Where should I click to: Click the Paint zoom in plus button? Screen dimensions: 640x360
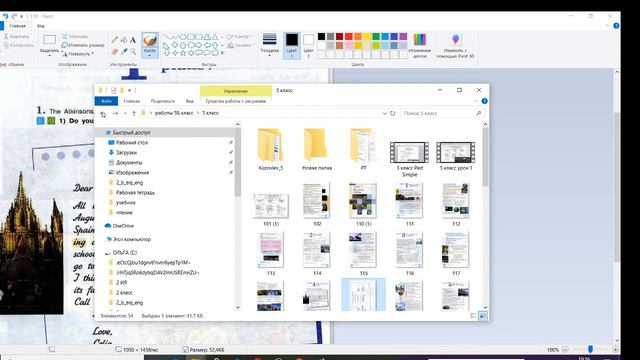coord(615,349)
